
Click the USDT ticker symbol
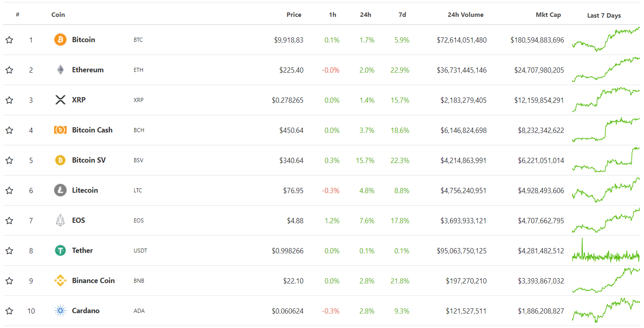(140, 251)
